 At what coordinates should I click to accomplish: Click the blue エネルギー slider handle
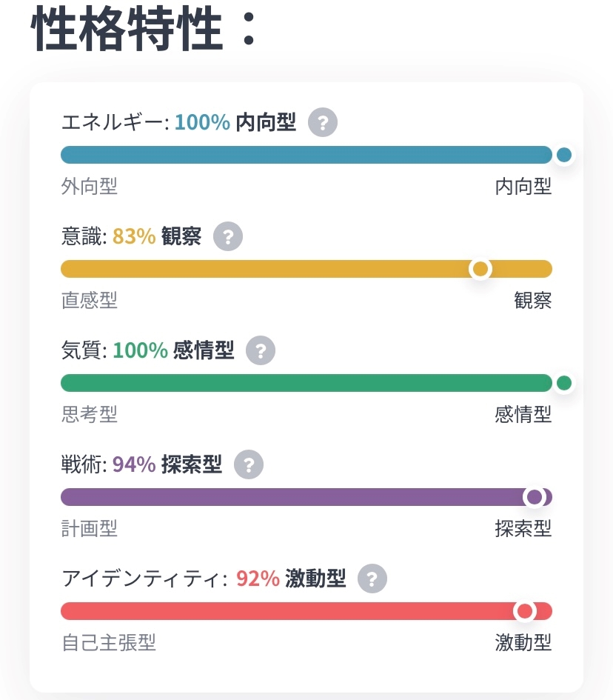pos(564,155)
